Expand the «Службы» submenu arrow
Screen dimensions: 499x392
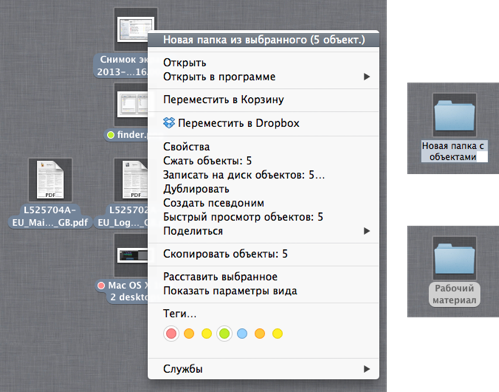pos(367,369)
